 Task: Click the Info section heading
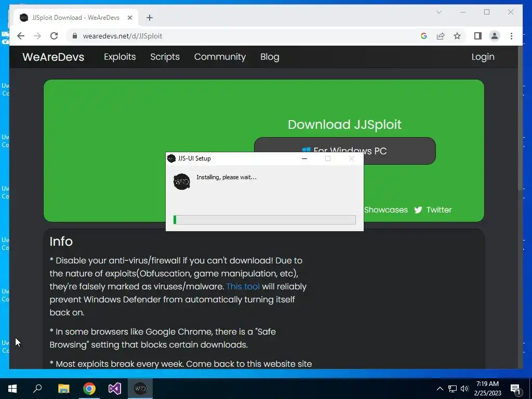click(x=61, y=241)
